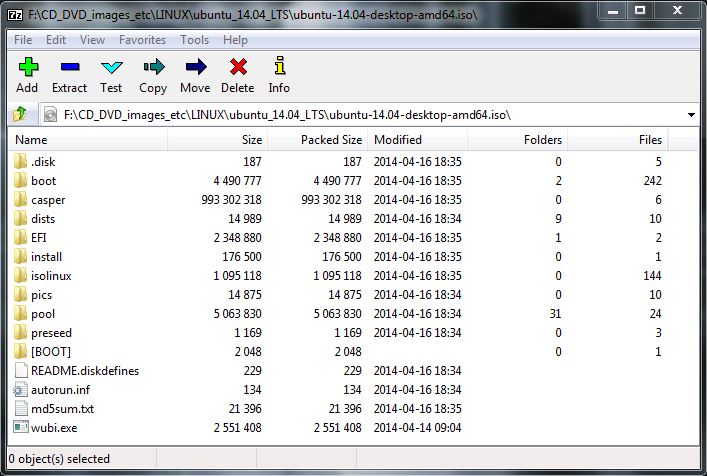This screenshot has width=707, height=476.
Task: Open the View menu
Action: pos(92,40)
